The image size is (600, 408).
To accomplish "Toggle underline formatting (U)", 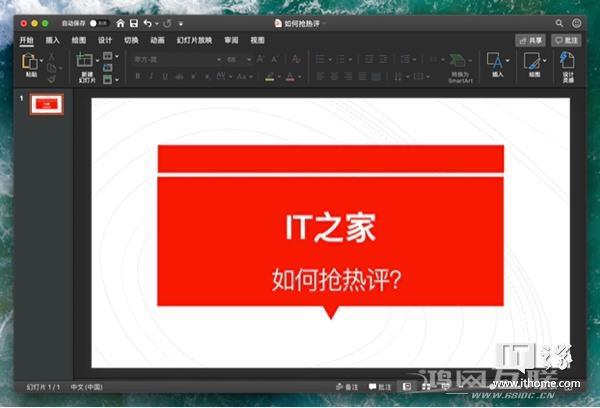I will (x=165, y=77).
